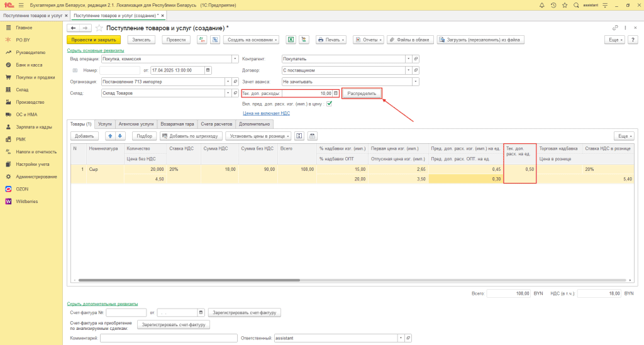Open the OZON sidebar section
The width and height of the screenshot is (644, 345).
tap(21, 189)
